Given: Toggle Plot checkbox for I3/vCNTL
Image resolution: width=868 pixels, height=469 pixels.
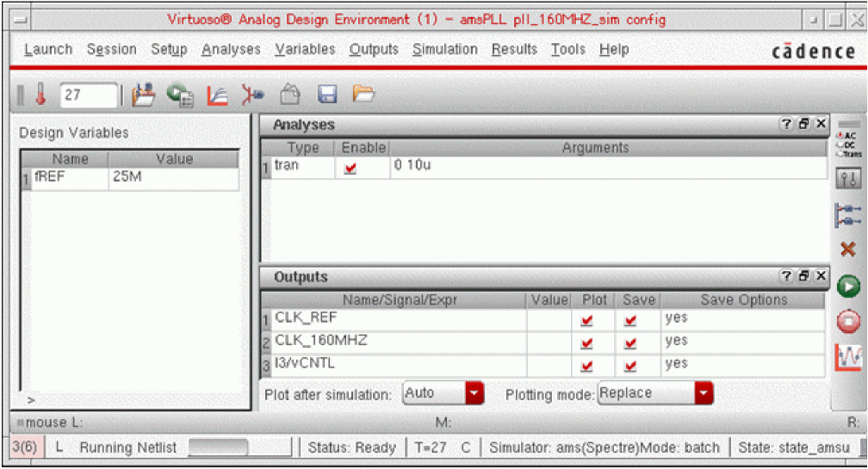Looking at the screenshot, I should (x=586, y=366).
